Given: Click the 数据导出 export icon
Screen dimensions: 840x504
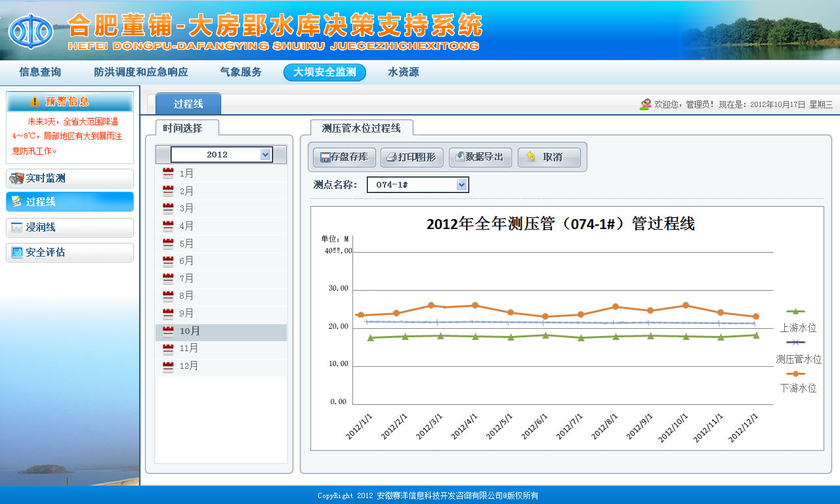Looking at the screenshot, I should 460,157.
